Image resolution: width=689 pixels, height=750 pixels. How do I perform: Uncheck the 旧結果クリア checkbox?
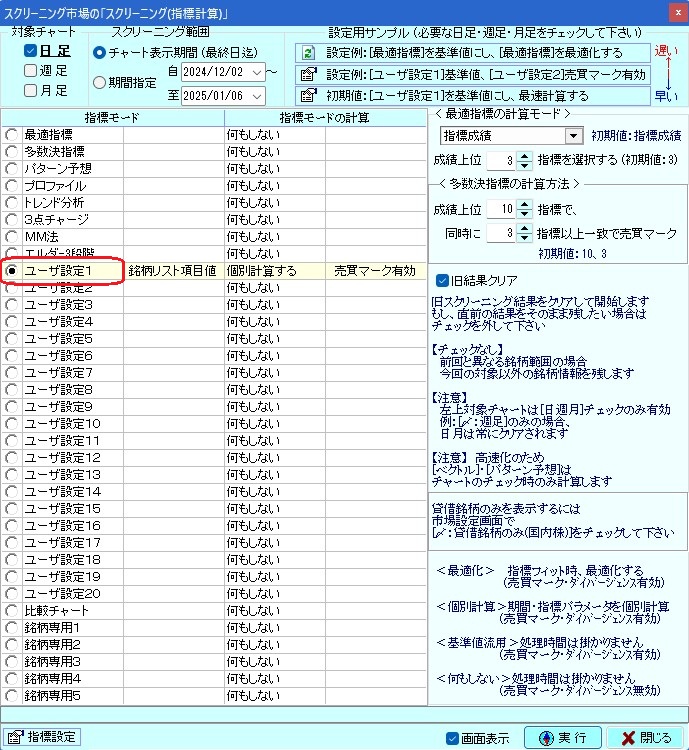click(x=444, y=280)
